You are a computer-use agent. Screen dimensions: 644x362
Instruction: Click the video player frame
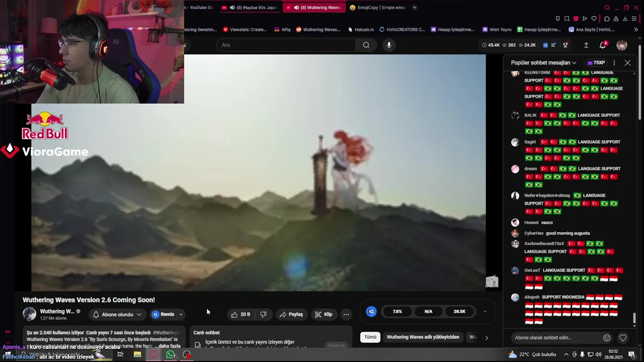(259, 172)
